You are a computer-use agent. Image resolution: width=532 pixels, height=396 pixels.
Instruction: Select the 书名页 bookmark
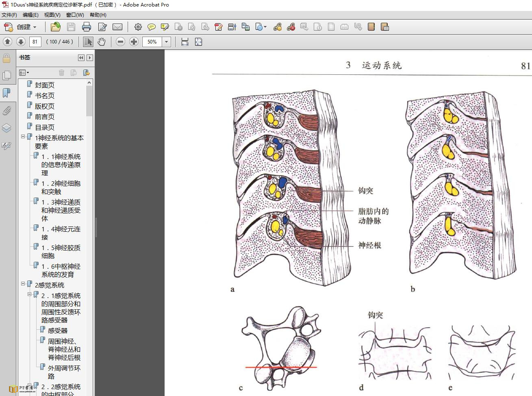(x=45, y=96)
